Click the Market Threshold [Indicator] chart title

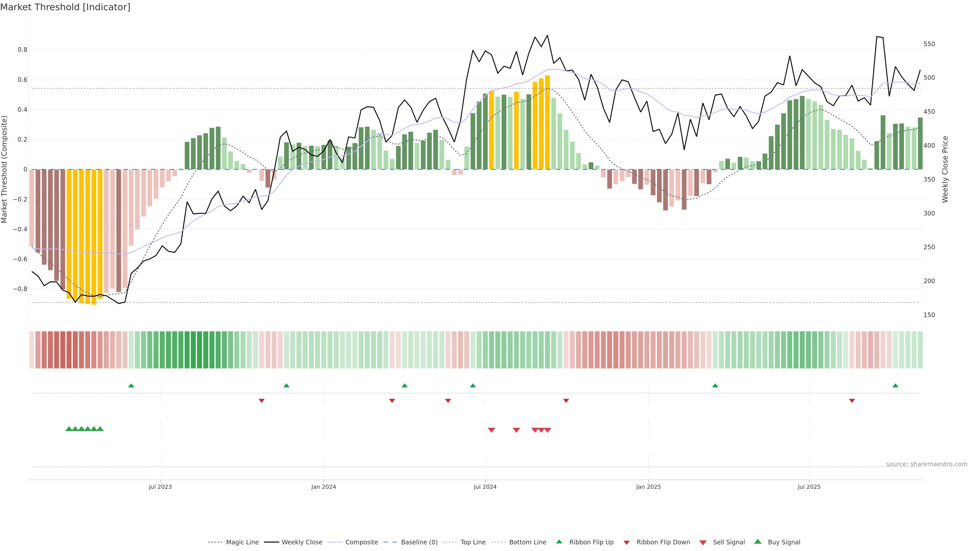point(65,7)
